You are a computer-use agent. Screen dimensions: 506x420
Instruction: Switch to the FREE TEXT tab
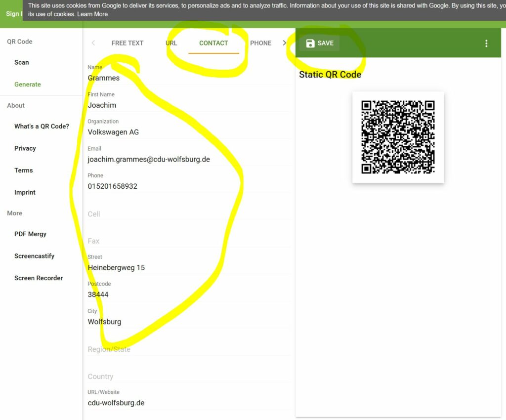point(127,43)
